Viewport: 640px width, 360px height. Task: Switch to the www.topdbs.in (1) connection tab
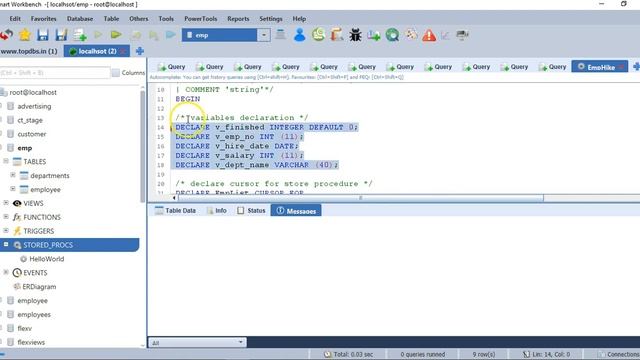[x=29, y=51]
